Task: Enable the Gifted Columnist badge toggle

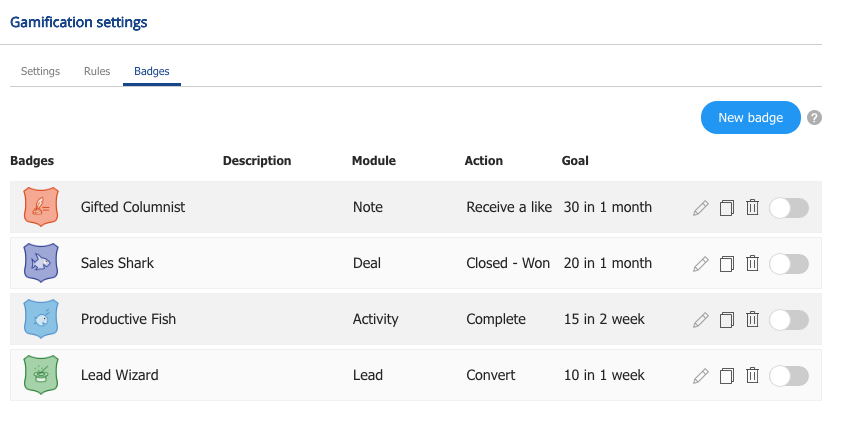Action: (x=789, y=208)
